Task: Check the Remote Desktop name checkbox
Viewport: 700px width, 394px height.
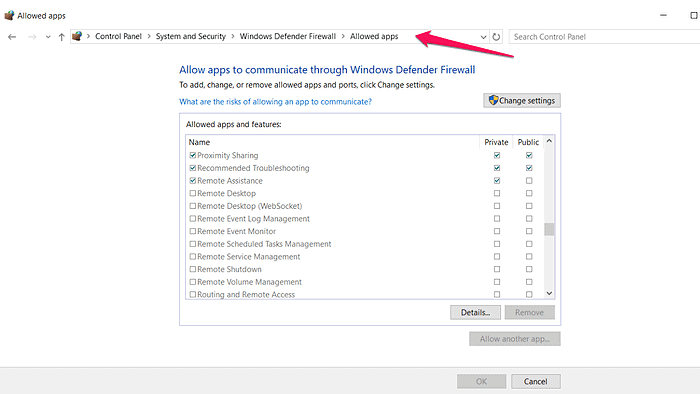Action: (x=193, y=193)
